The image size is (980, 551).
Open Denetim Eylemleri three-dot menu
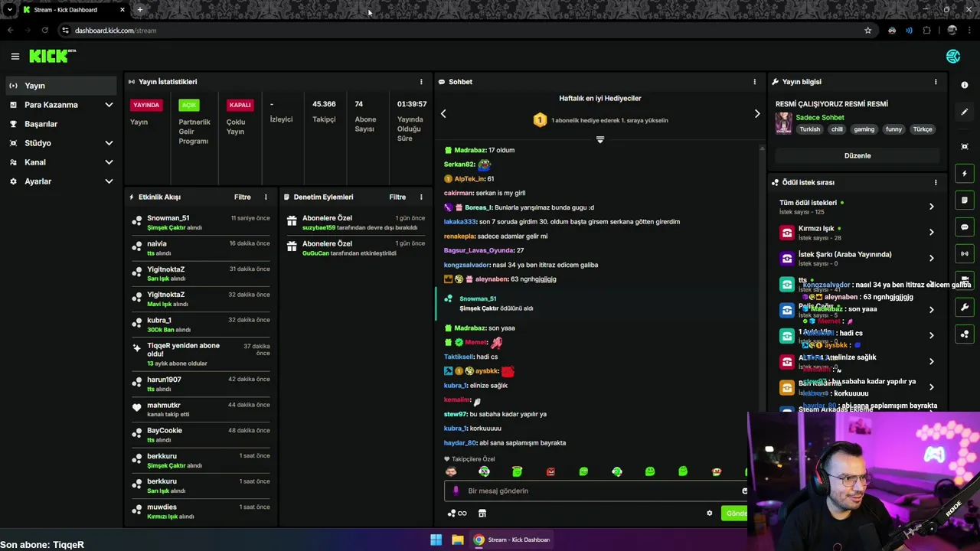420,197
